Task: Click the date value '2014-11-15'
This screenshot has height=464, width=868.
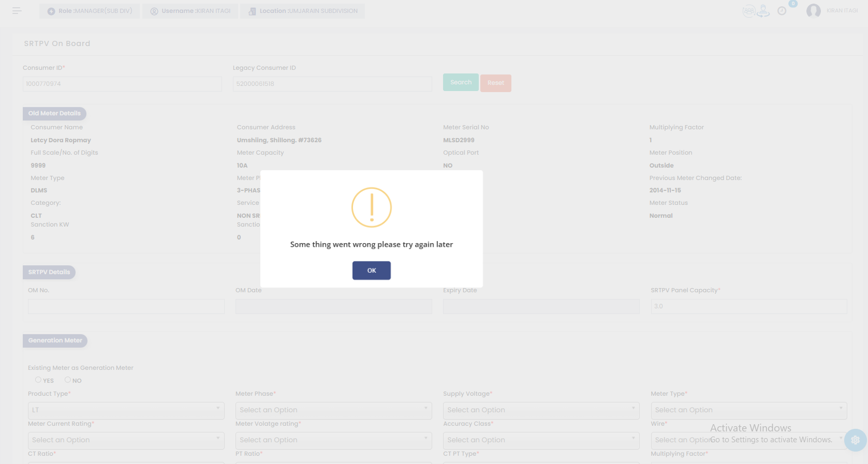Action: point(665,190)
